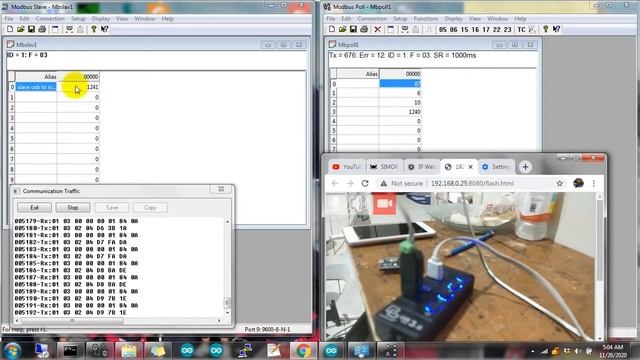Open Help menu in Modbus Poll
The height and width of the screenshot is (360, 640).
(x=520, y=19)
